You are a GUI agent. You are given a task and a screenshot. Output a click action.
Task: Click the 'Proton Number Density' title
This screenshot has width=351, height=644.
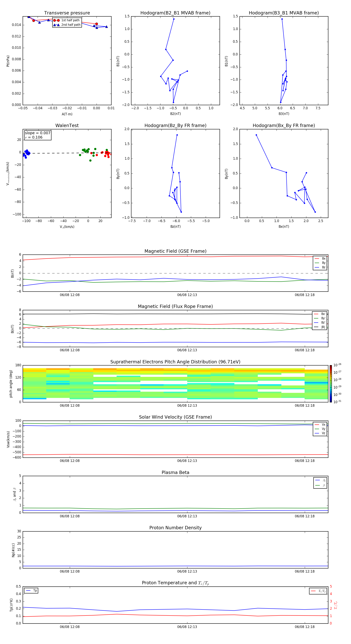[x=175, y=528]
